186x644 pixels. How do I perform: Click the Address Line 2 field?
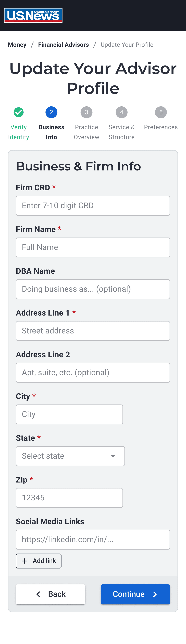93,372
